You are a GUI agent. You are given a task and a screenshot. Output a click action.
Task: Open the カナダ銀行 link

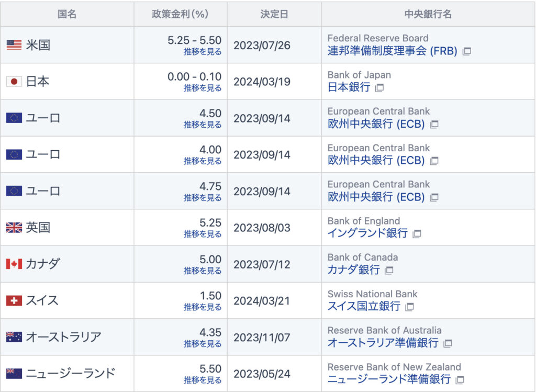(x=354, y=270)
